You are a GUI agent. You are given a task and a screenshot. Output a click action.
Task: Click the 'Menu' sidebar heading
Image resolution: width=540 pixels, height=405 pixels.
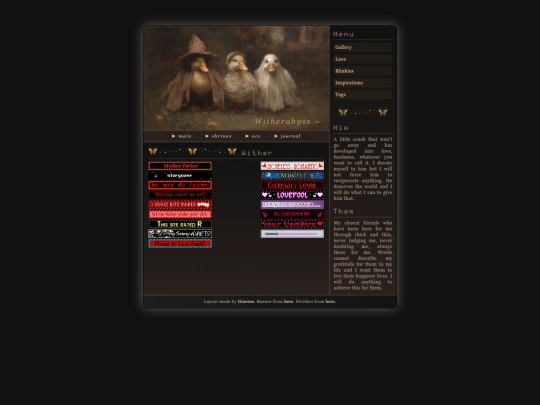point(343,34)
